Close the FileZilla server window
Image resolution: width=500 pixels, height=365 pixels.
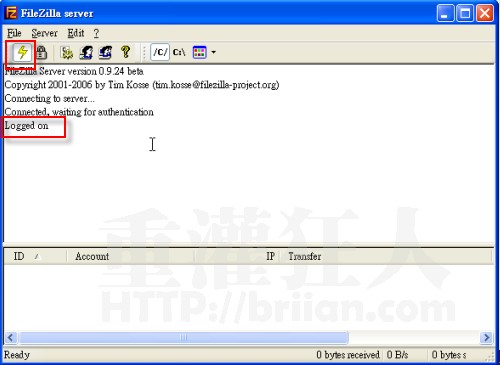[485, 14]
